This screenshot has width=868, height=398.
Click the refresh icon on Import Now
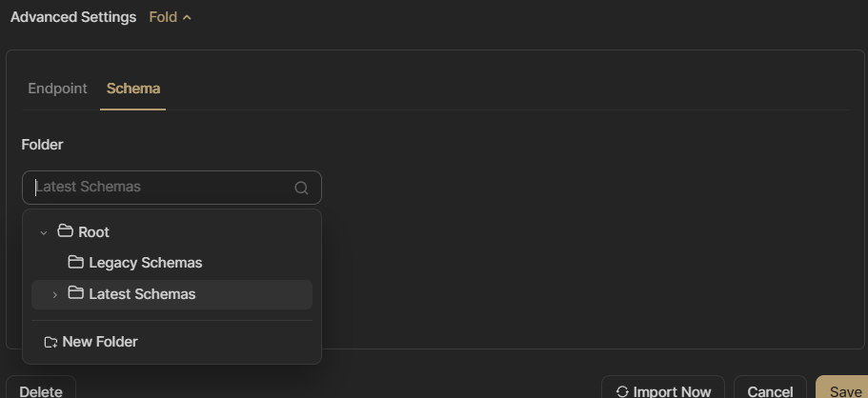click(x=622, y=392)
